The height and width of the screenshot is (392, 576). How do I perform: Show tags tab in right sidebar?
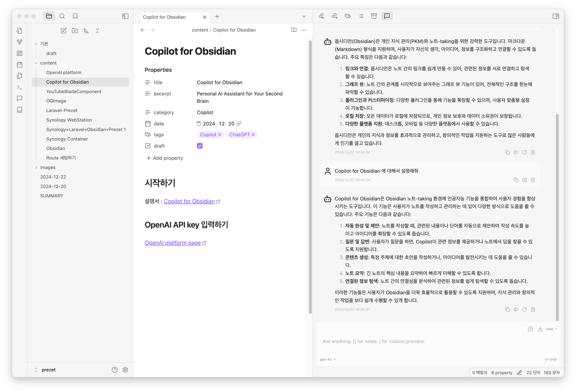pos(348,16)
